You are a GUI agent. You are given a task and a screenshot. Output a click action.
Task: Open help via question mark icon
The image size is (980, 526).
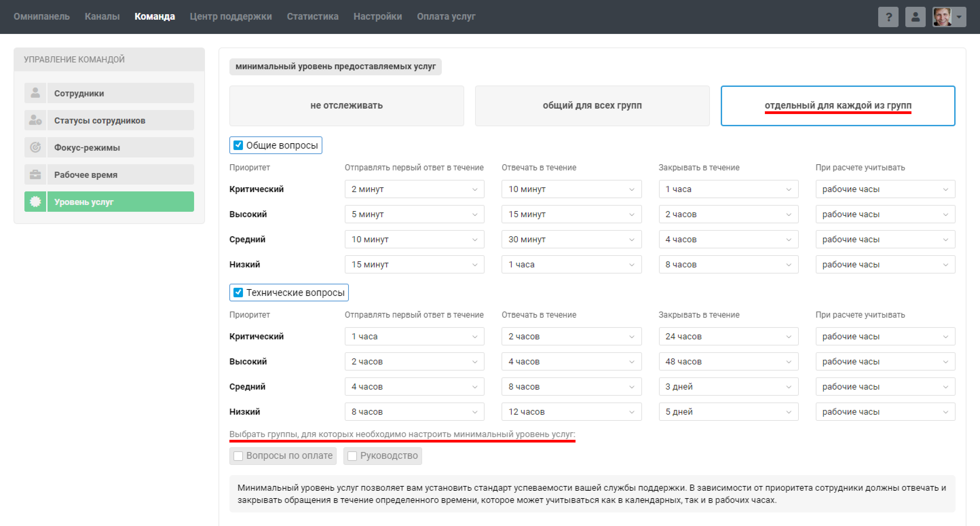[888, 17]
